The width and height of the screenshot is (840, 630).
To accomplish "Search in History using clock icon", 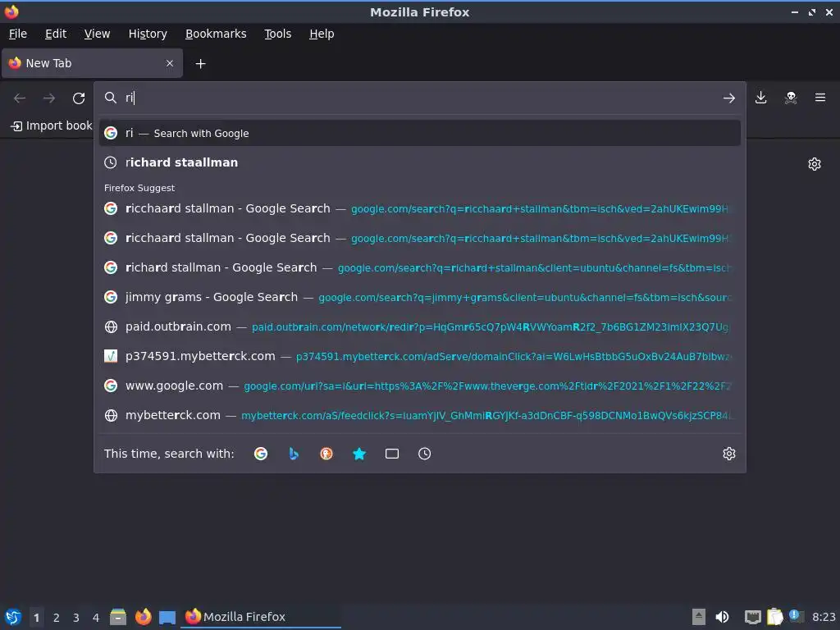I will [424, 454].
